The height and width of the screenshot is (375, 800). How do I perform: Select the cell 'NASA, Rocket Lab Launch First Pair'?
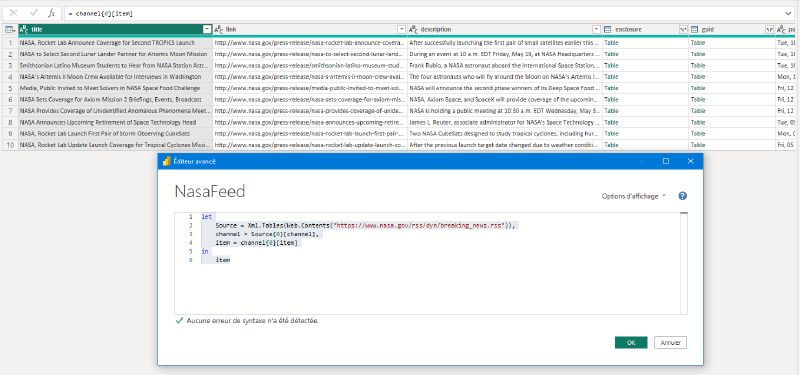pyautogui.click(x=115, y=133)
